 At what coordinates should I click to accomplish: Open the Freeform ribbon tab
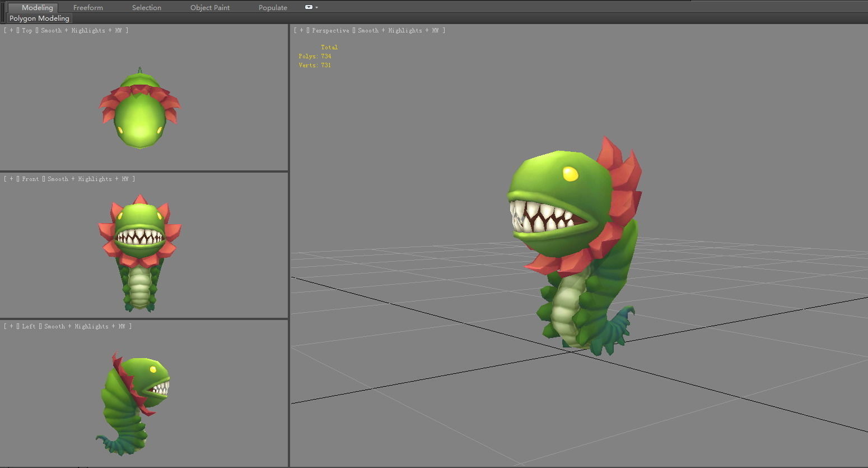pos(88,7)
